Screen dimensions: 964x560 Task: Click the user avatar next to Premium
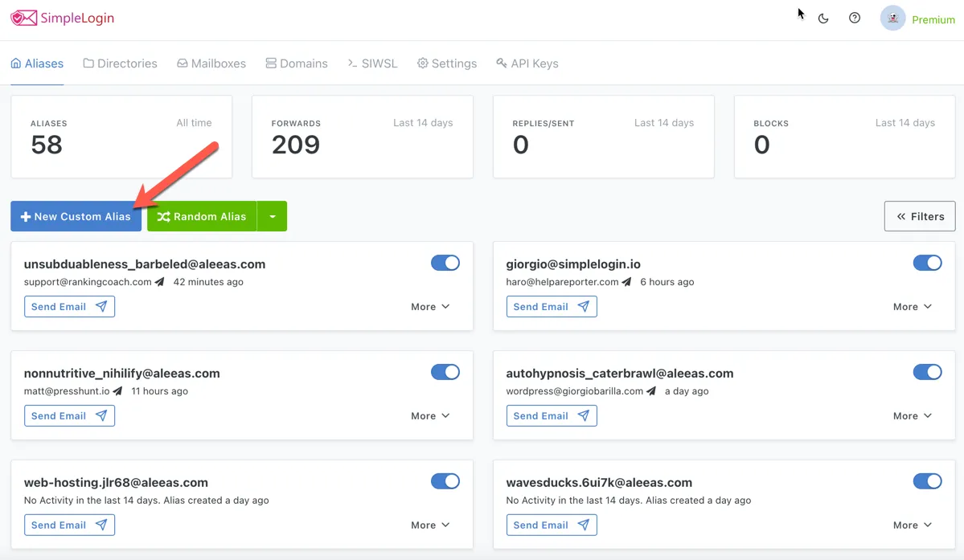point(892,18)
